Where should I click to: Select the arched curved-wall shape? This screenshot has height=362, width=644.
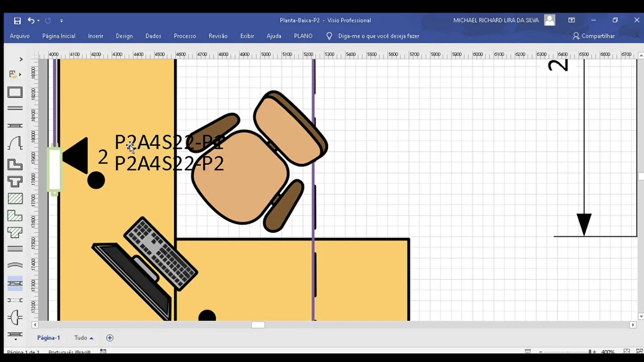(x=15, y=143)
